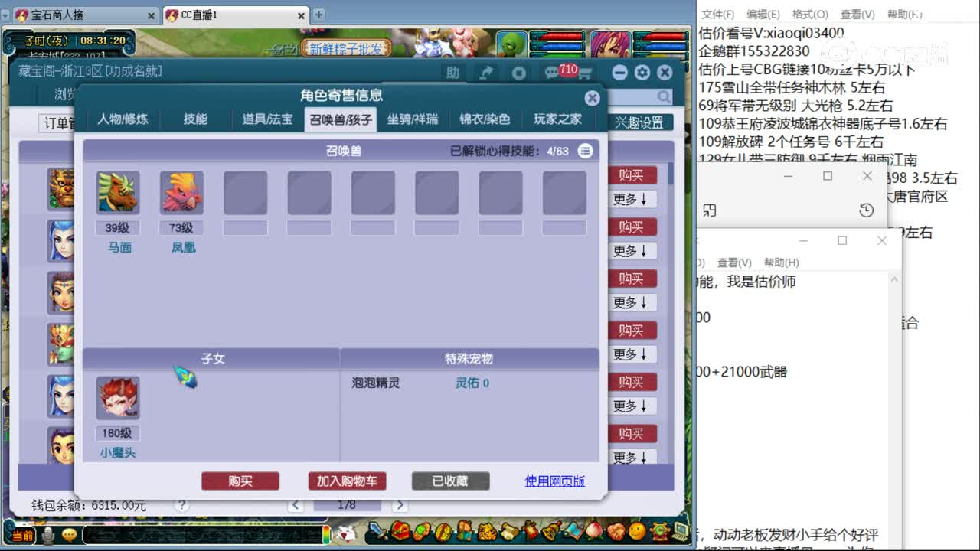Image resolution: width=980 pixels, height=551 pixels.
Task: Click the 格式(O) menu in Notepad
Action: 810,15
